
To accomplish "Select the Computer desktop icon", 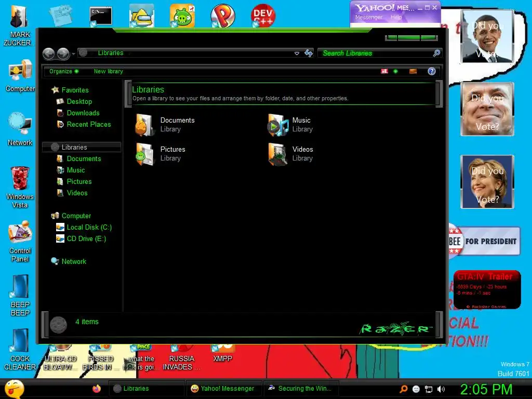I will coord(20,76).
